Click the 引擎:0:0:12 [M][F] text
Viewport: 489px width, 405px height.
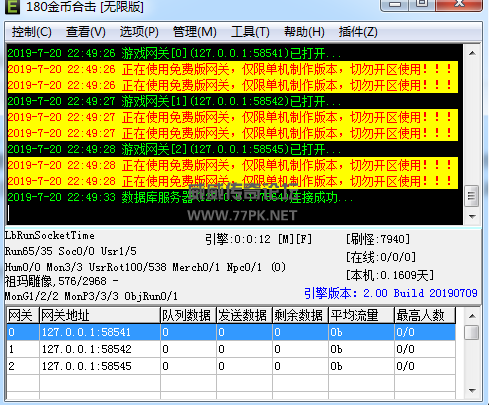click(x=258, y=239)
